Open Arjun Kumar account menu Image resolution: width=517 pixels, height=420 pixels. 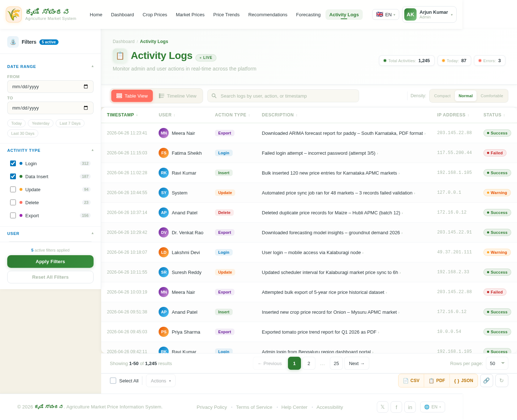point(429,14)
